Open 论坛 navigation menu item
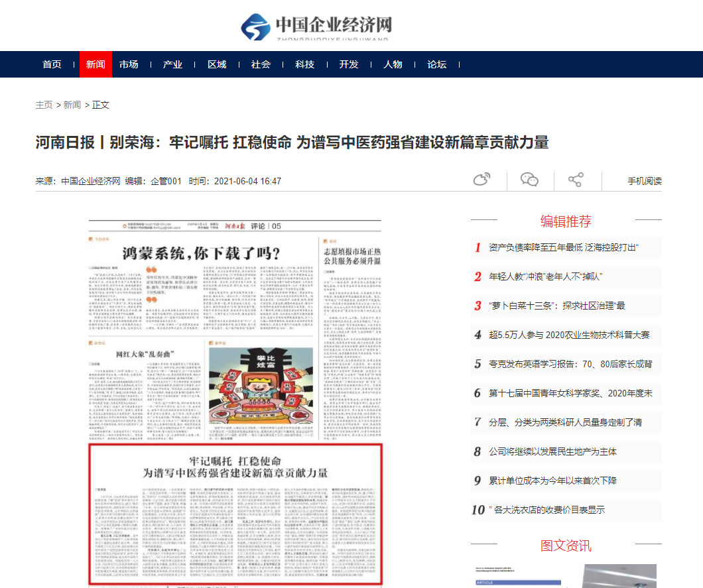 (437, 64)
